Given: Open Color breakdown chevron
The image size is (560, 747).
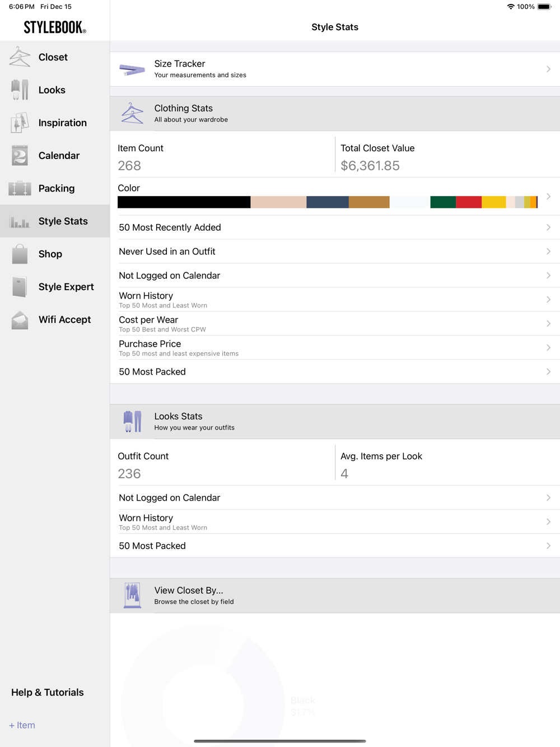Looking at the screenshot, I should [548, 197].
